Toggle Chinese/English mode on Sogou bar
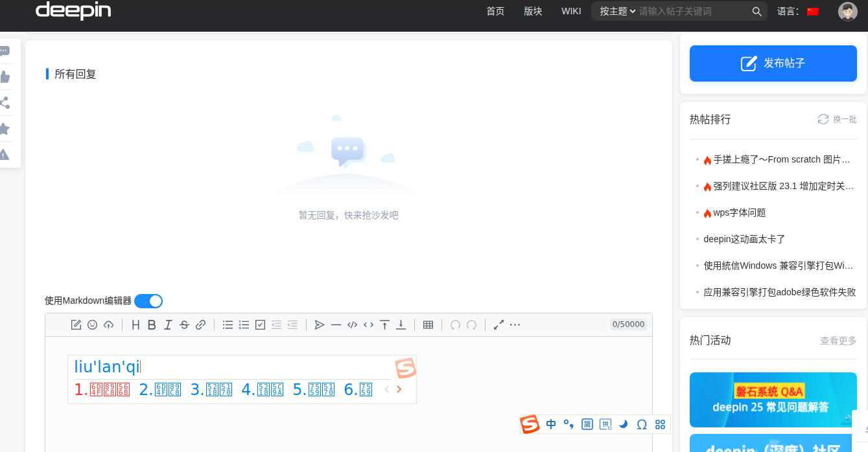 pyautogui.click(x=551, y=424)
